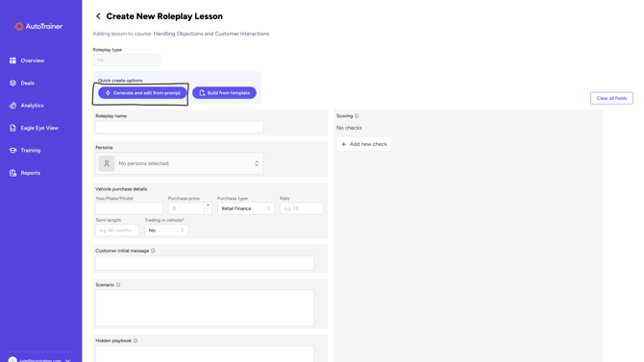Click the No checks text
Viewport: 644px width, 362px height.
coord(349,128)
